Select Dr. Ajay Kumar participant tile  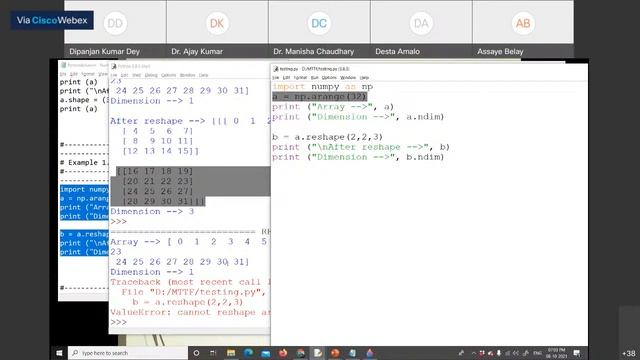(x=217, y=29)
